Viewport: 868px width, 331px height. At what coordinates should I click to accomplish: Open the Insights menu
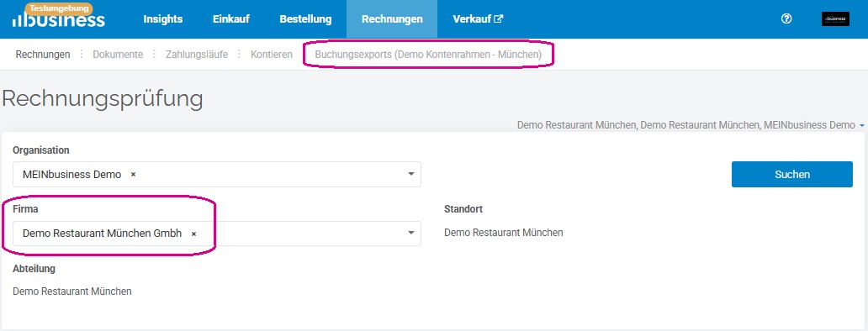pos(163,19)
